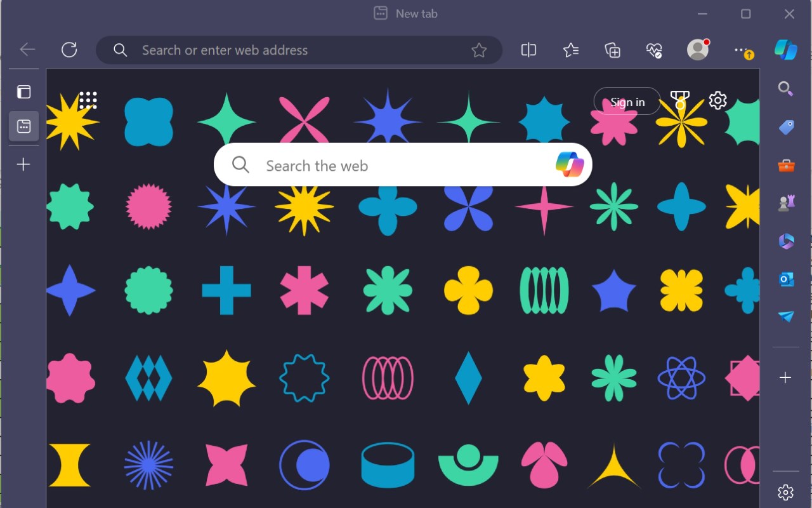Click the magnifier in the web search box
812x508 pixels.
(240, 165)
